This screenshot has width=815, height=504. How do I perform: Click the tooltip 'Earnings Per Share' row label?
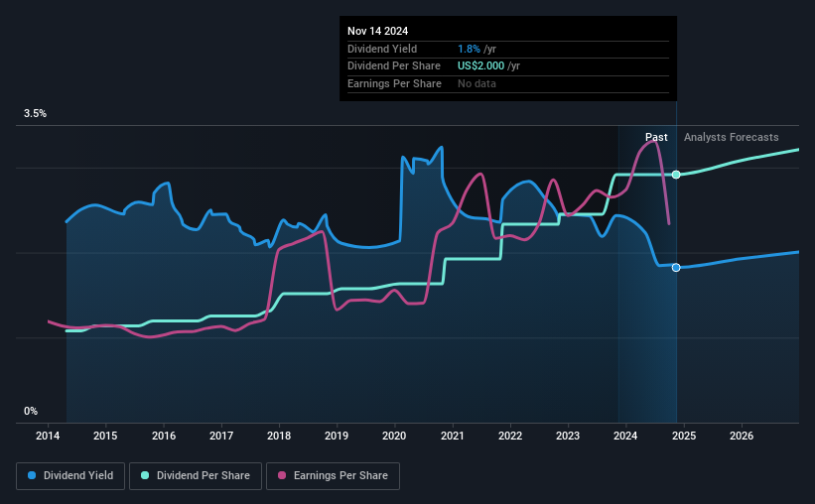coord(394,83)
